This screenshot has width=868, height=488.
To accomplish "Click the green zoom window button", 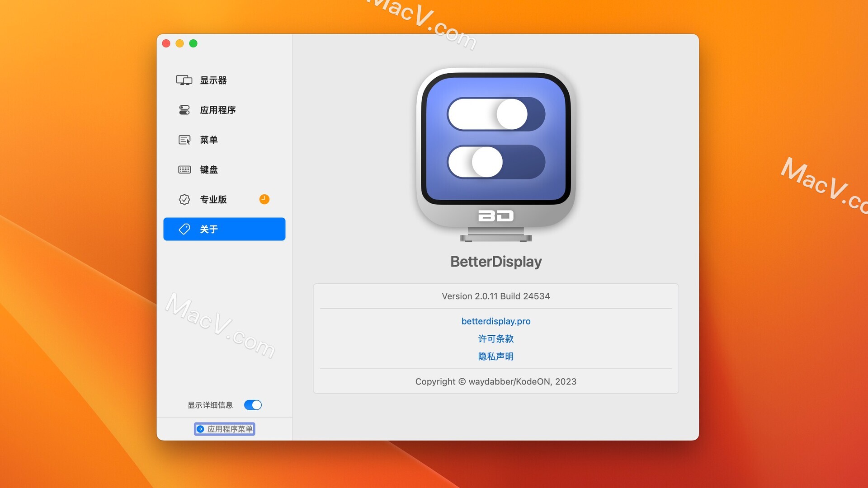I will pyautogui.click(x=193, y=43).
